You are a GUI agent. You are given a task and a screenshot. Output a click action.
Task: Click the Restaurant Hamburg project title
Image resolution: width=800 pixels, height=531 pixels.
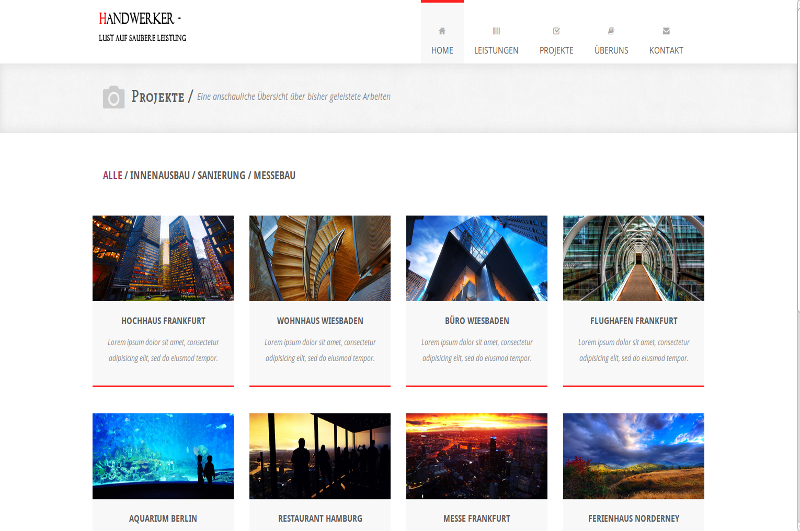(320, 519)
